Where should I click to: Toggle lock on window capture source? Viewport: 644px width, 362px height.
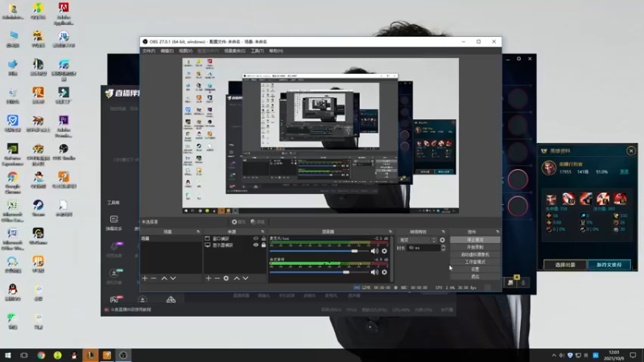click(264, 238)
